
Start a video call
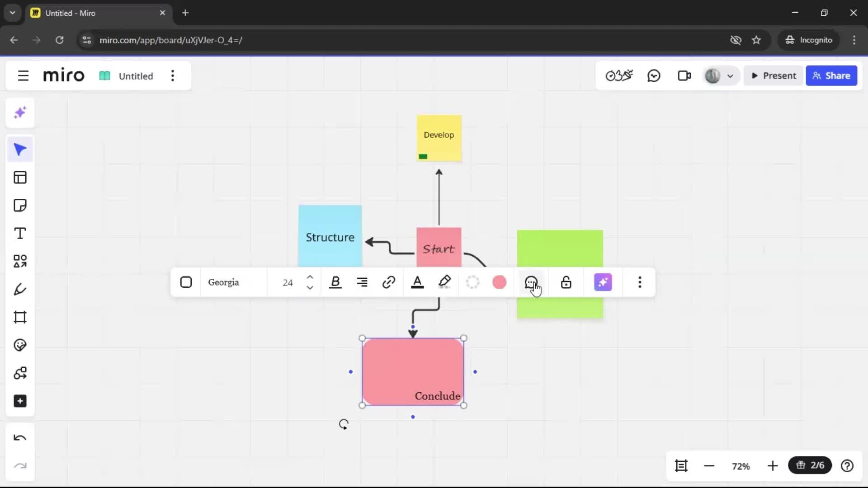[684, 75]
